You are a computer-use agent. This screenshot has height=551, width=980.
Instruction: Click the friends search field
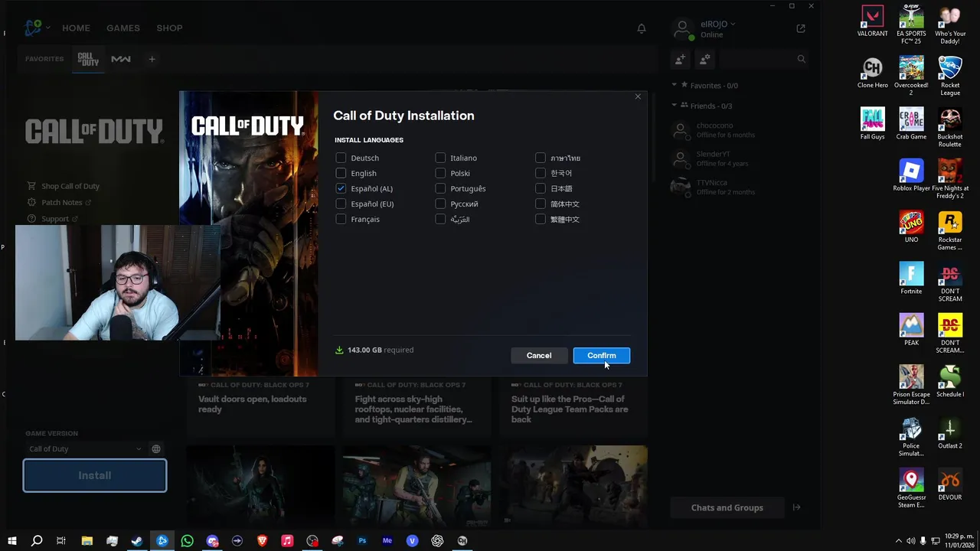(x=763, y=59)
